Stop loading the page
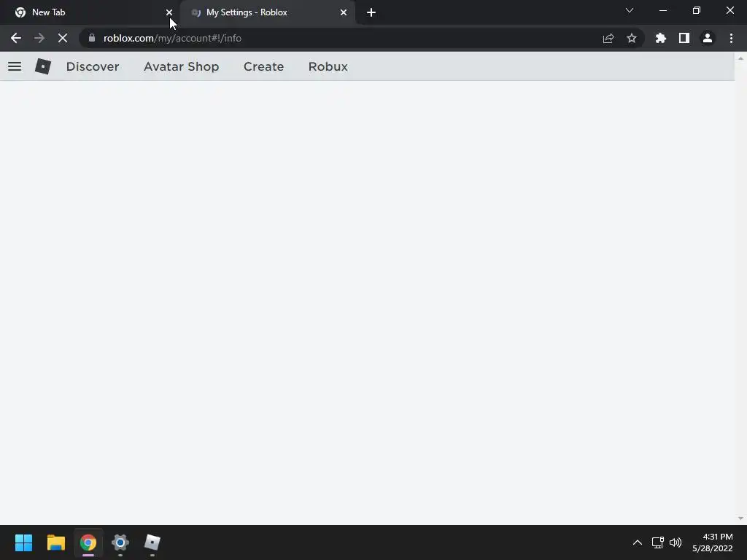The height and width of the screenshot is (560, 747). pos(63,38)
